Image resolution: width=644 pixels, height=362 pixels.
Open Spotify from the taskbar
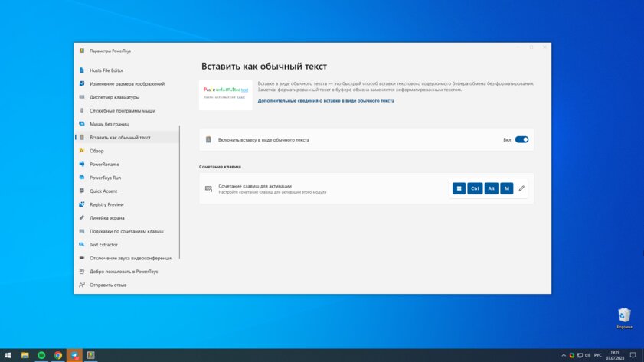pos(41,355)
